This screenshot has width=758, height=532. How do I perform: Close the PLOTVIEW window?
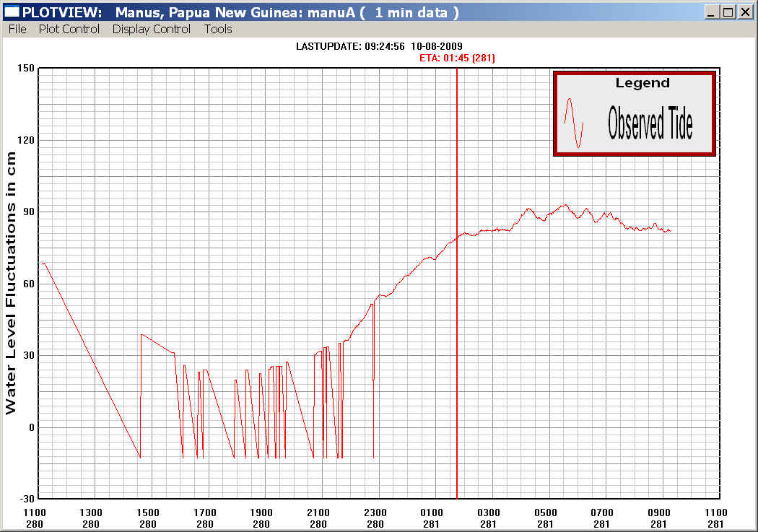coord(746,12)
